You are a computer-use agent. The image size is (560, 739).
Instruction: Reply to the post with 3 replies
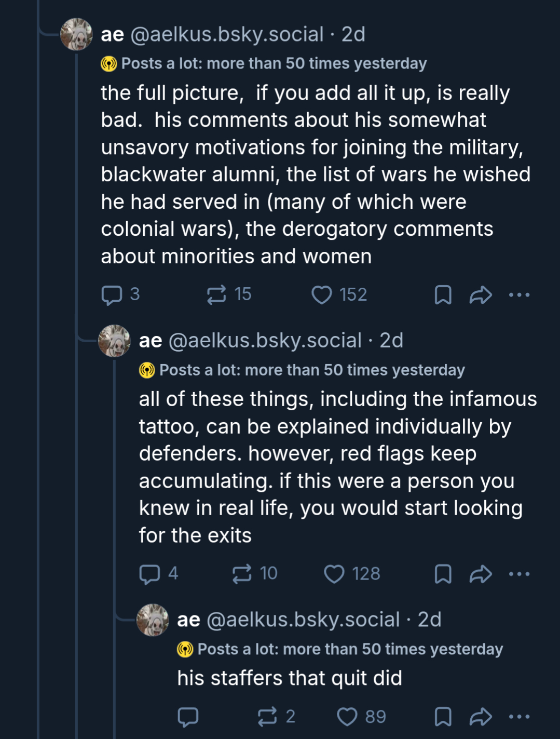pyautogui.click(x=112, y=295)
